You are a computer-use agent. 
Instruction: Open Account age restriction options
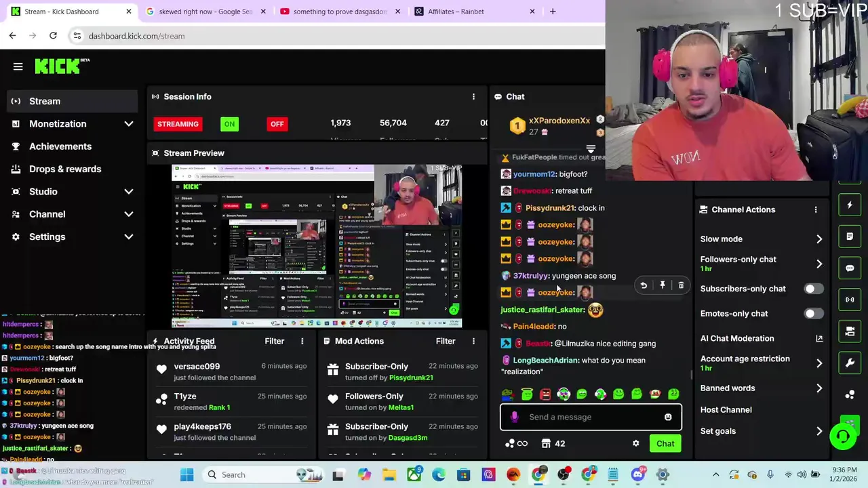coord(762,363)
